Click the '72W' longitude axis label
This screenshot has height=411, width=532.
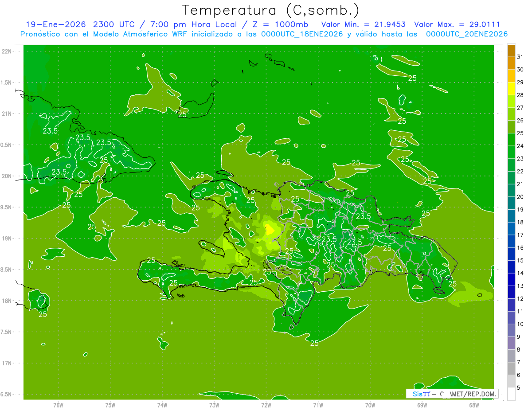[x=266, y=405]
